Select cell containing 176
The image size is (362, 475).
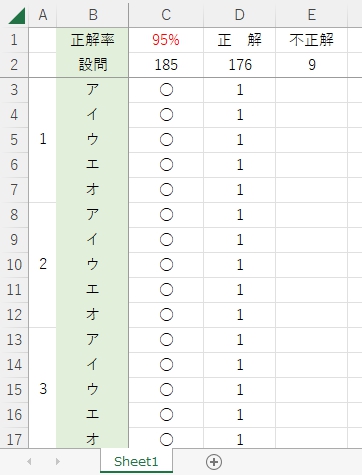(239, 65)
